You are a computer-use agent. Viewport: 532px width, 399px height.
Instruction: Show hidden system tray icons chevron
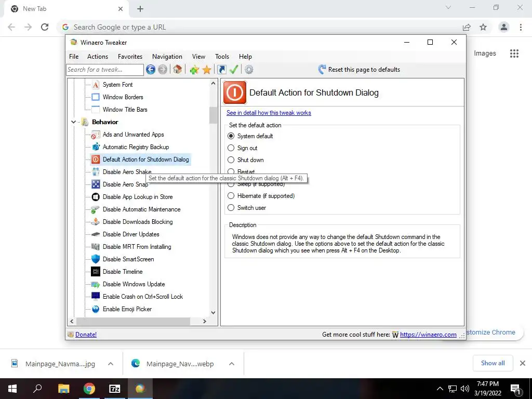pyautogui.click(x=440, y=389)
